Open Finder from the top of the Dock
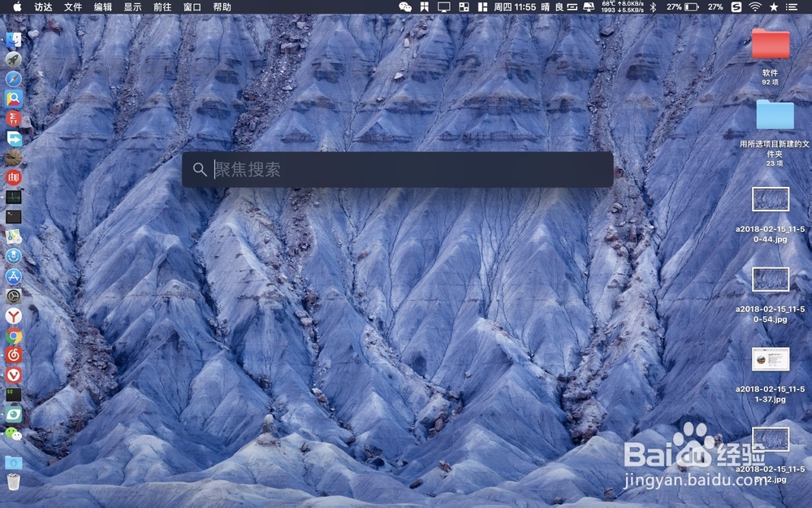This screenshot has height=508, width=812. click(14, 38)
